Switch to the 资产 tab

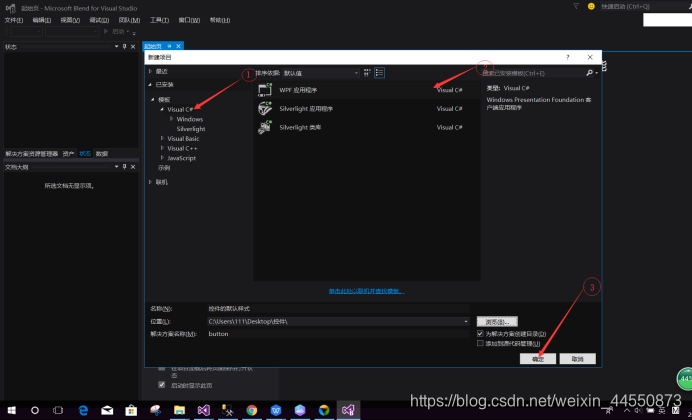coord(68,154)
